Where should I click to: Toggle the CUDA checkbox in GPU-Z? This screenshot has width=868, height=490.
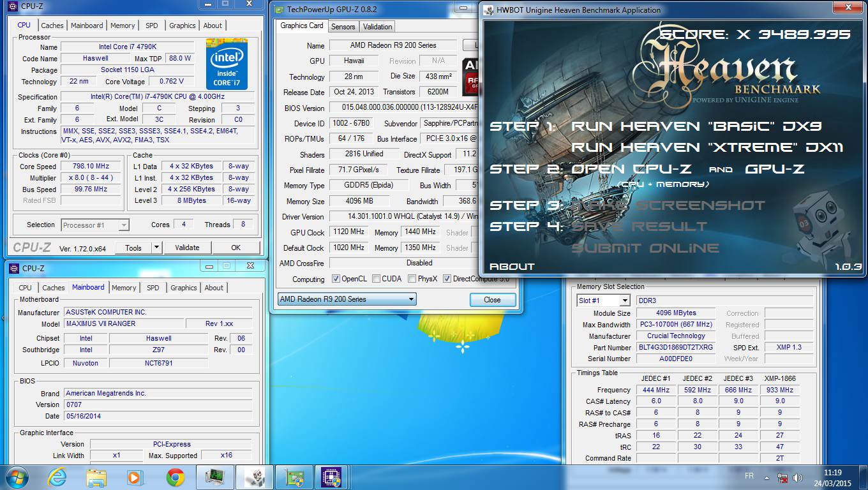coord(377,279)
